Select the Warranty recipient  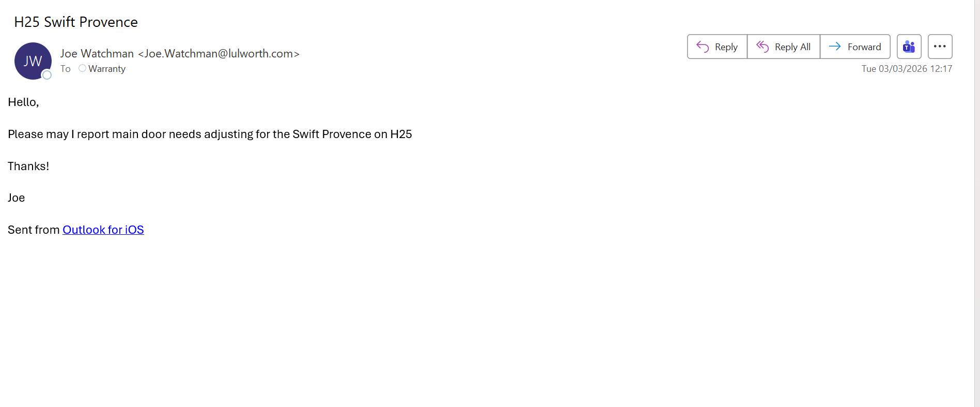point(107,69)
